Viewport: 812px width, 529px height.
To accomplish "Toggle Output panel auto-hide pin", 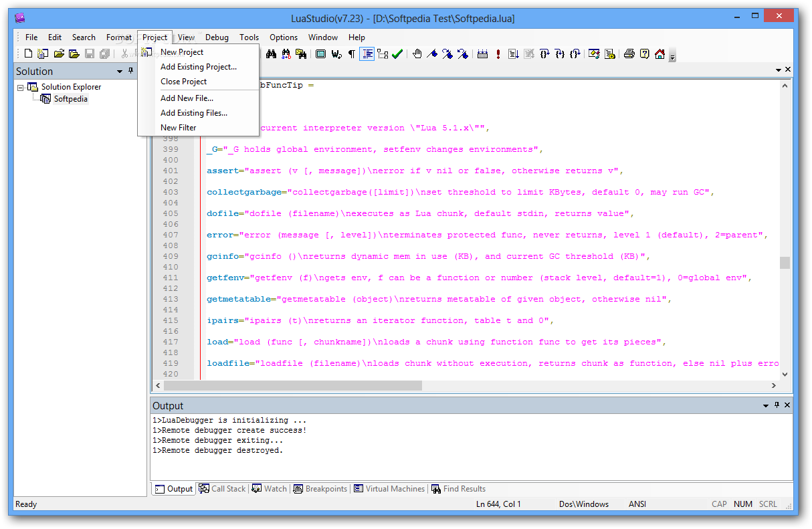I will pos(777,405).
